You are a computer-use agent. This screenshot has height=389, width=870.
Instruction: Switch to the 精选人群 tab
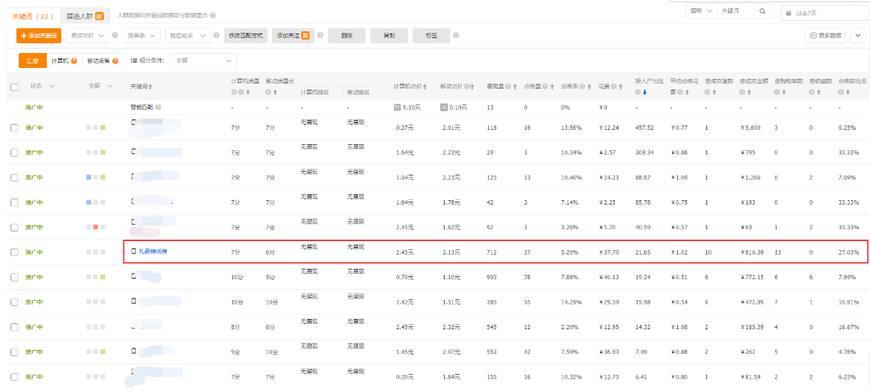point(85,16)
